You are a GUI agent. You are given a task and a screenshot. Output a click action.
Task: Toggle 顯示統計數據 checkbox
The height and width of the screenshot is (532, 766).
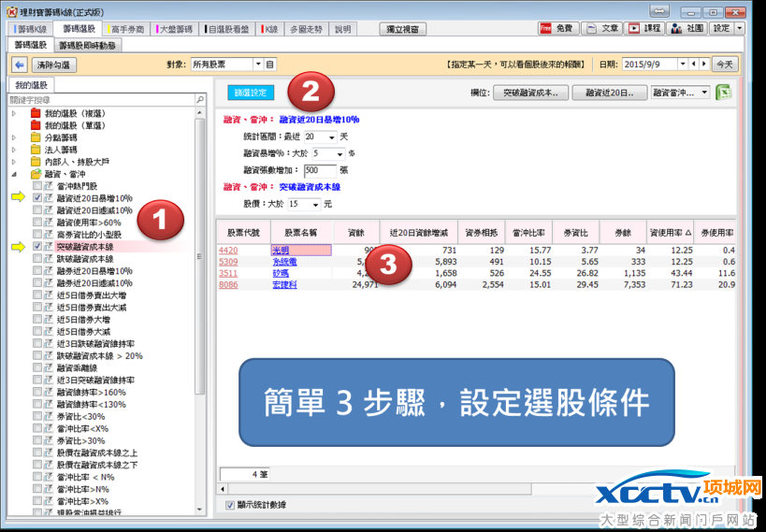(231, 506)
